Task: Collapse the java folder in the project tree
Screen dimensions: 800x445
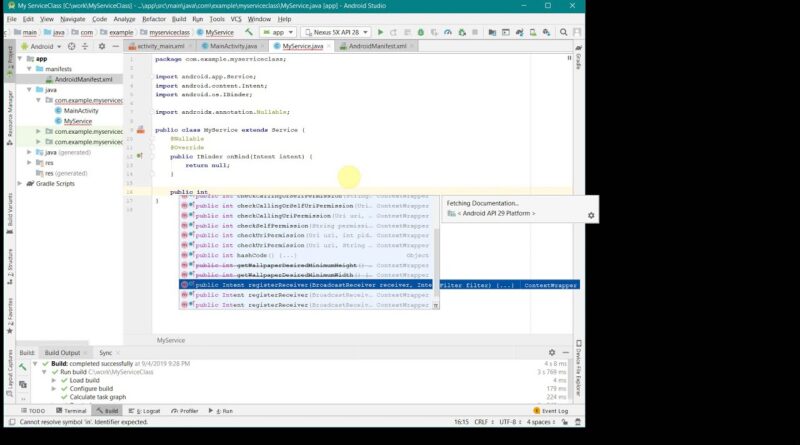Action: coord(30,90)
